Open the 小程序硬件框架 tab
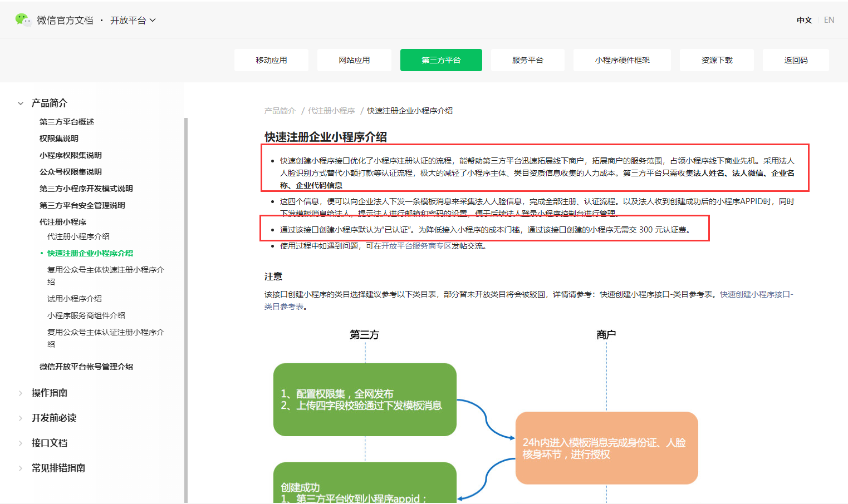This screenshot has height=504, width=848. click(622, 60)
